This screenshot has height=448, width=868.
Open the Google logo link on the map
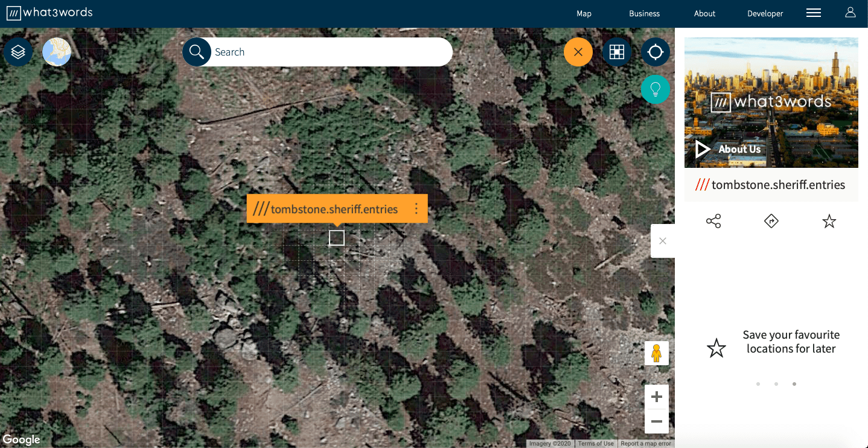click(21, 440)
